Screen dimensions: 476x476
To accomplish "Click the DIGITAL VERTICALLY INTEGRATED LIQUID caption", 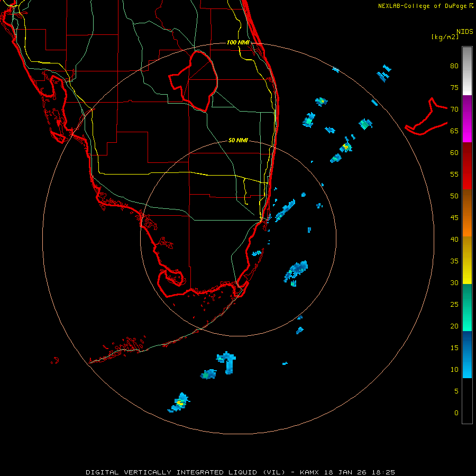I will 185,472.
